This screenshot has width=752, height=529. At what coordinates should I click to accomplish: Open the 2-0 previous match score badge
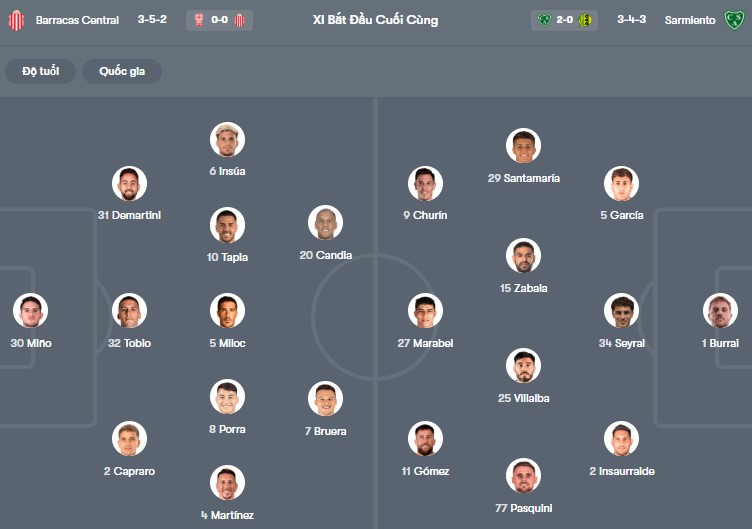tap(566, 20)
